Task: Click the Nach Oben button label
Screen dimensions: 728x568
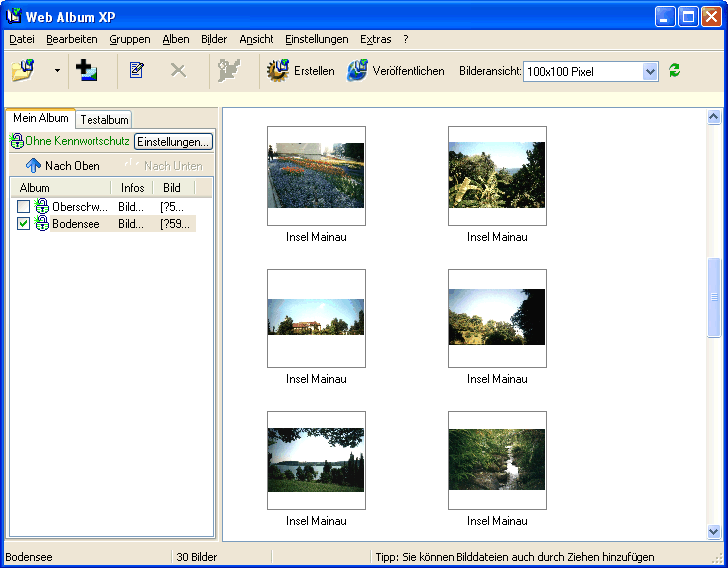Action: (x=72, y=166)
